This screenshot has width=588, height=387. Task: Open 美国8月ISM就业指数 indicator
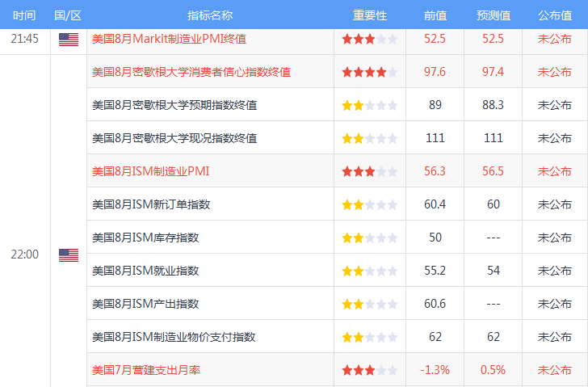coord(145,271)
